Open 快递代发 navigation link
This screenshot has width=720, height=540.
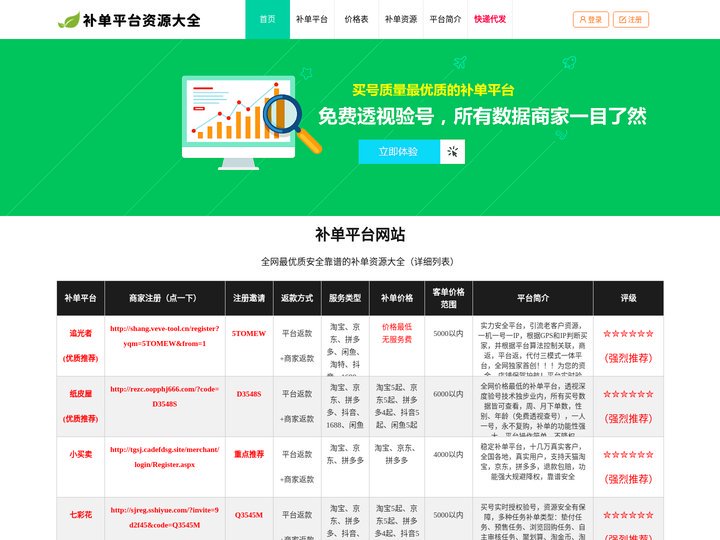click(x=490, y=19)
